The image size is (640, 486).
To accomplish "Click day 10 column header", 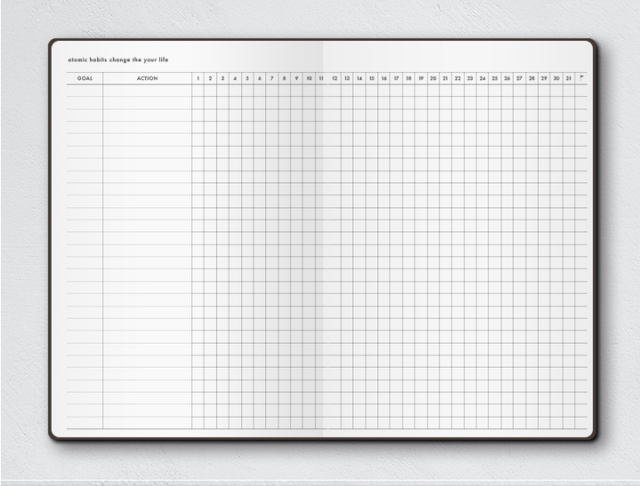I will 309,78.
